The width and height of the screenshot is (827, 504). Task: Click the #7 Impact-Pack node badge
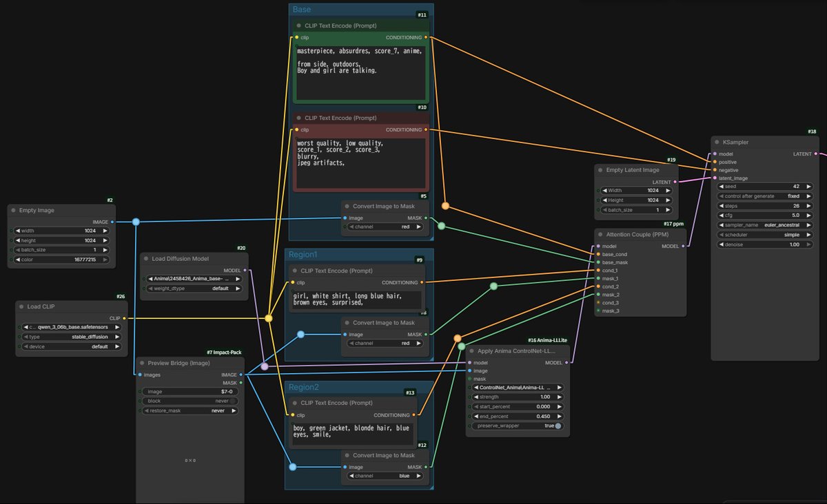(x=225, y=353)
